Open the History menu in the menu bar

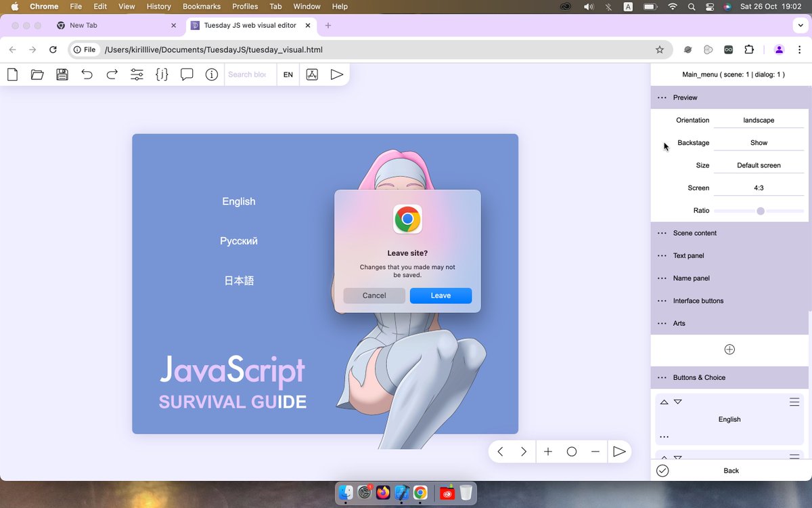pos(158,6)
